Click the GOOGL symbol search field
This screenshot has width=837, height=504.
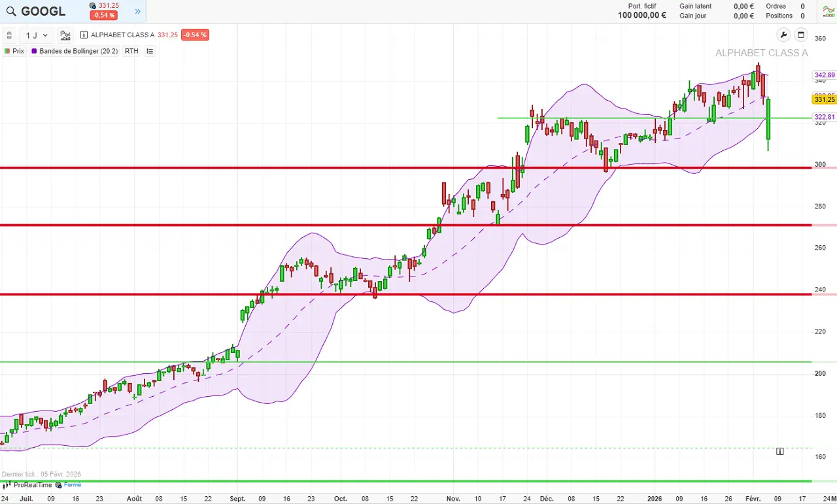pos(43,11)
